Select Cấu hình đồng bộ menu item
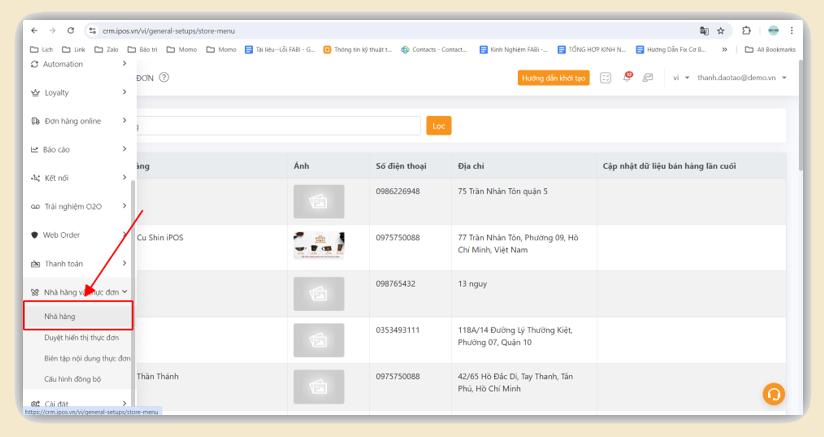 pos(72,379)
